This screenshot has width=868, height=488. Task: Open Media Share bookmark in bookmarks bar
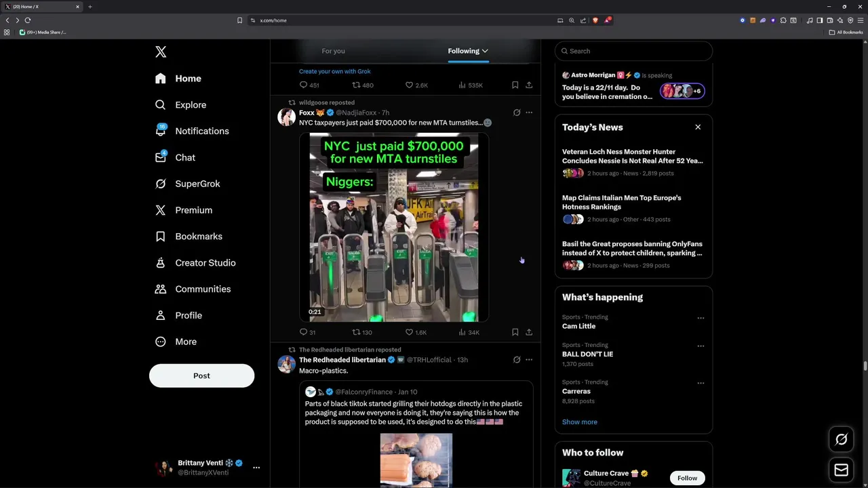coord(43,32)
